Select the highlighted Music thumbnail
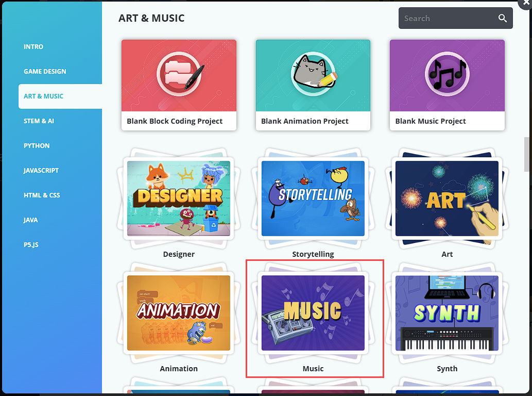The image size is (532, 396). [313, 313]
